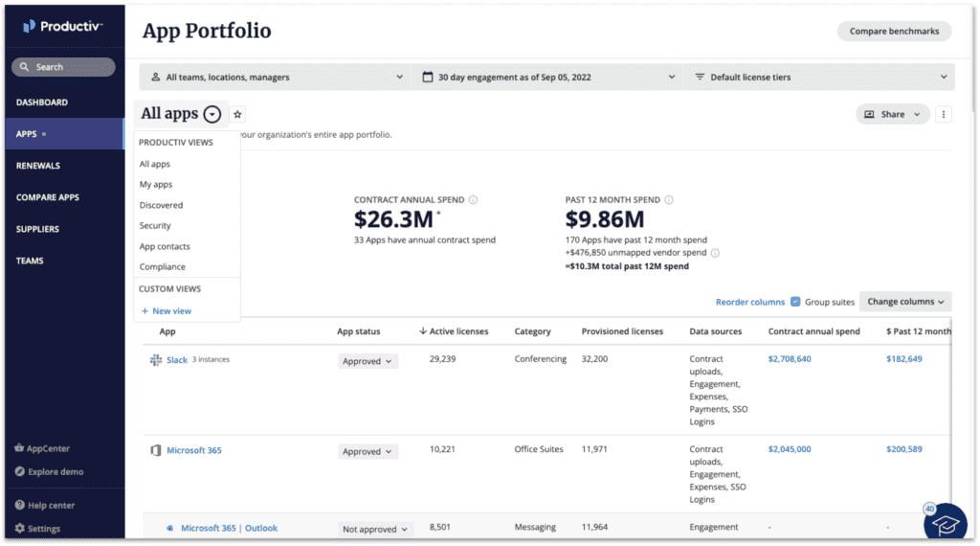Click the calendar icon in date filter

428,77
